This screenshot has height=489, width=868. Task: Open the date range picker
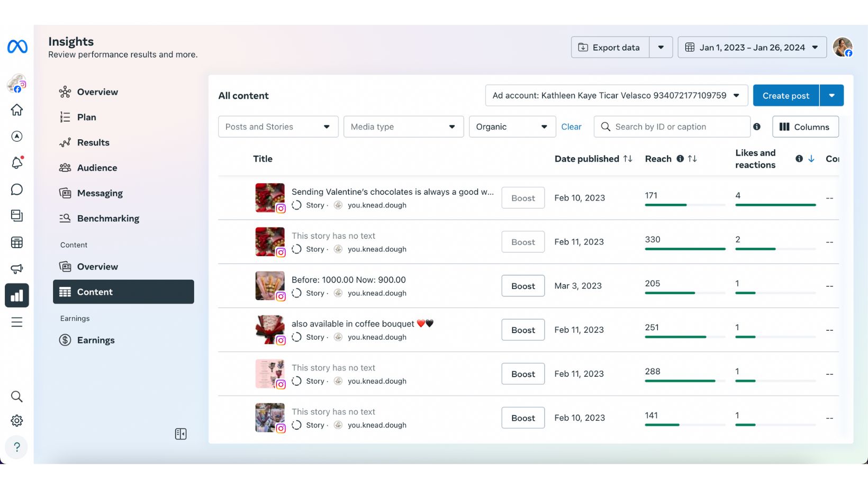click(x=752, y=48)
